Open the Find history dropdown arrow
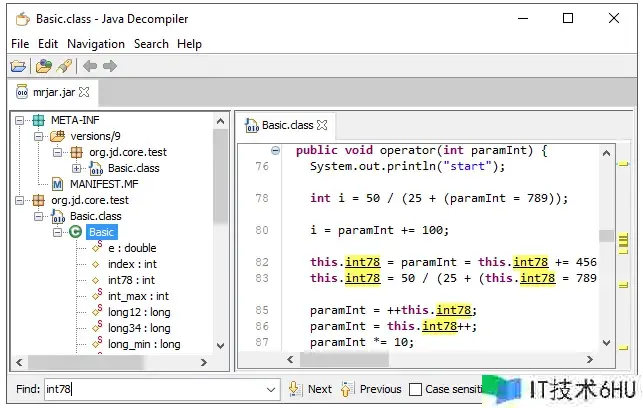 click(x=271, y=389)
